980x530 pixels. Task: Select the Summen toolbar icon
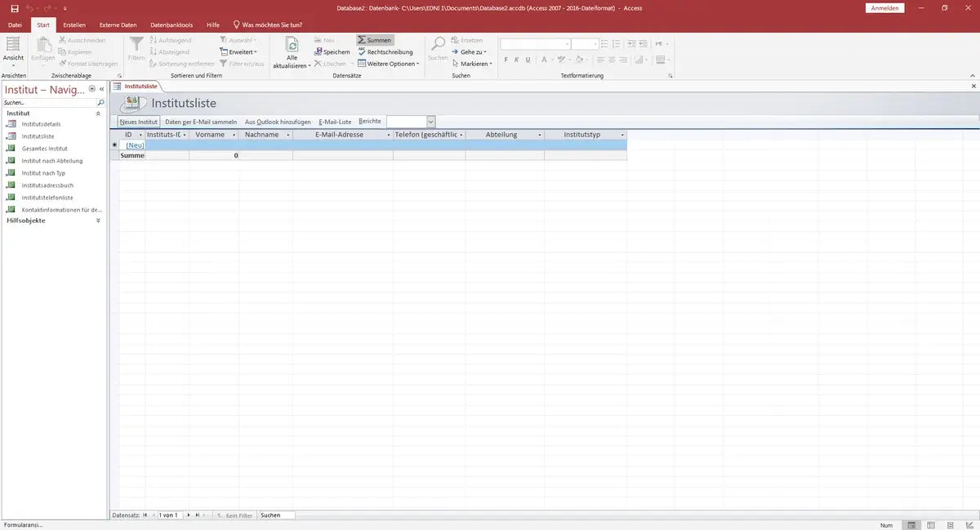(x=374, y=39)
